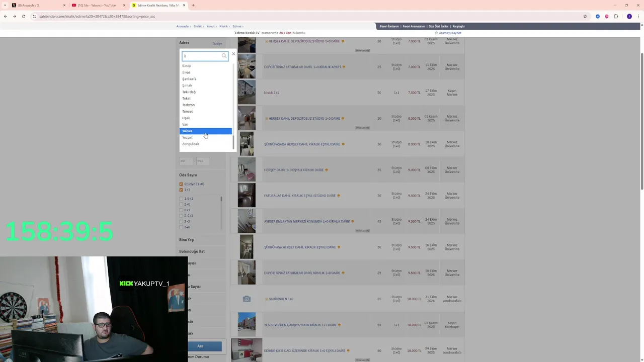Click the browser back arrow

[6, 16]
